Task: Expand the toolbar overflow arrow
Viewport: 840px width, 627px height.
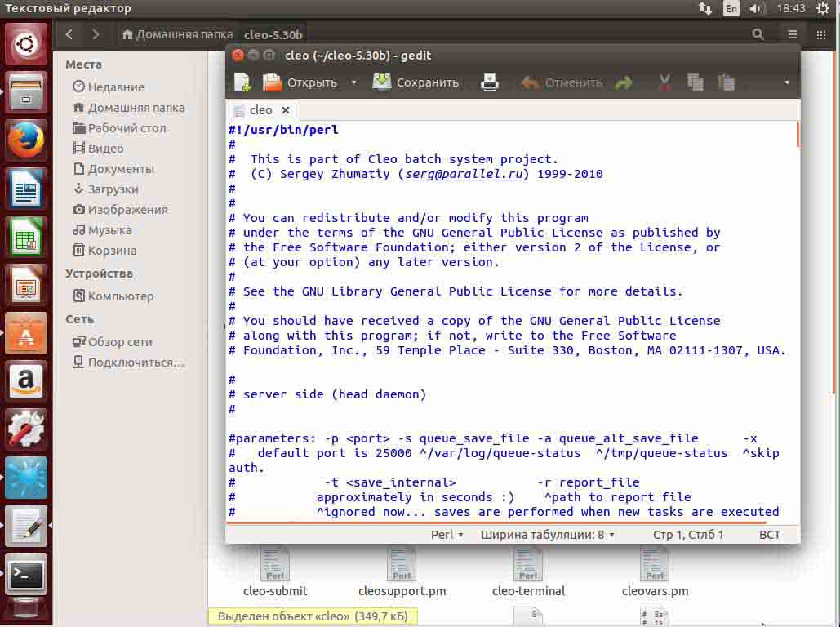Action: click(x=787, y=82)
